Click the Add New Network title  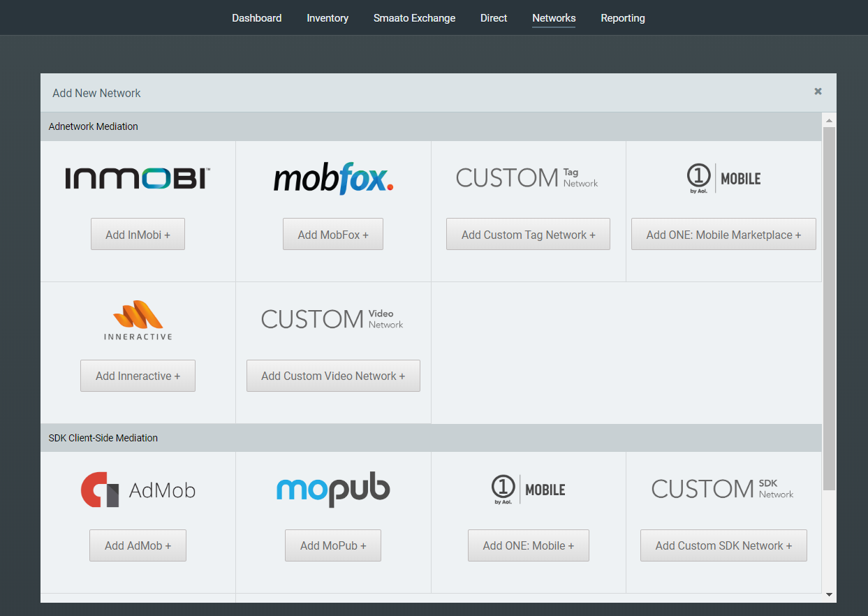click(x=96, y=93)
